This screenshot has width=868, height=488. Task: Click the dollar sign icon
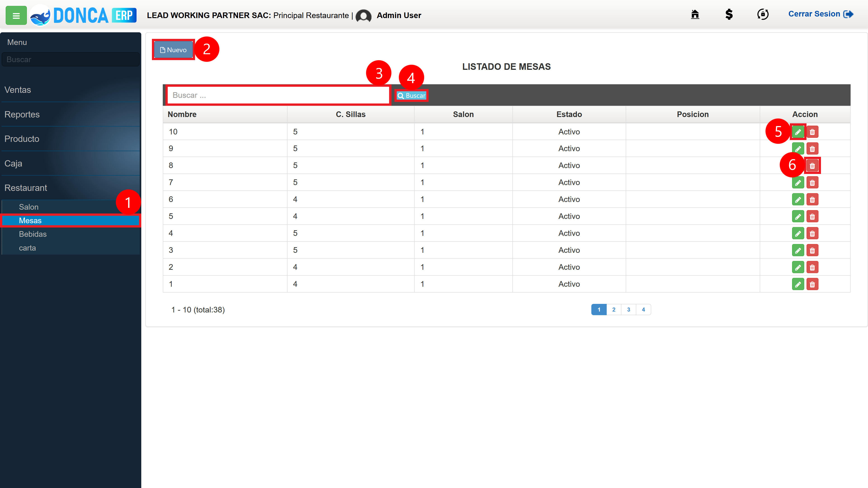(729, 14)
